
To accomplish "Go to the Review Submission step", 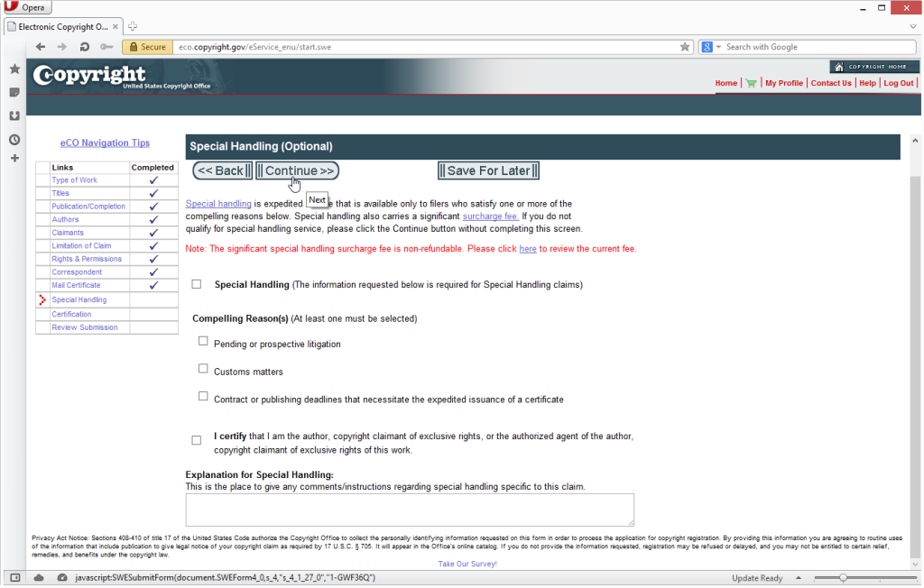I will 84,327.
